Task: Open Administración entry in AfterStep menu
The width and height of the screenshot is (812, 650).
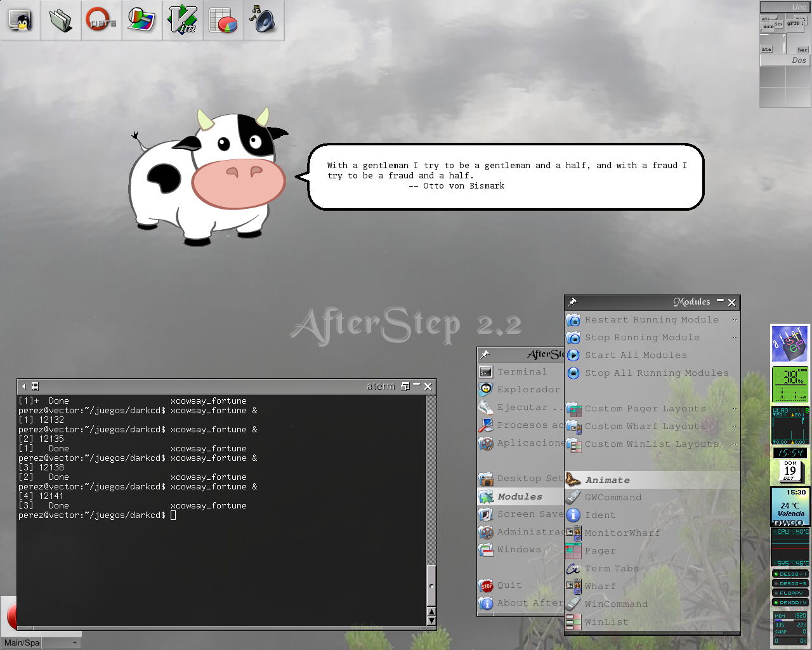Action: pyautogui.click(x=521, y=532)
